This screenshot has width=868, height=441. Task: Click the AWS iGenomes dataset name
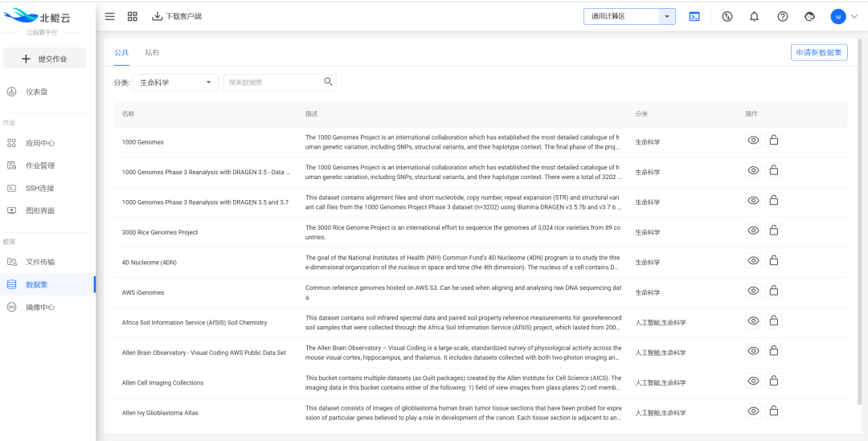click(x=143, y=292)
